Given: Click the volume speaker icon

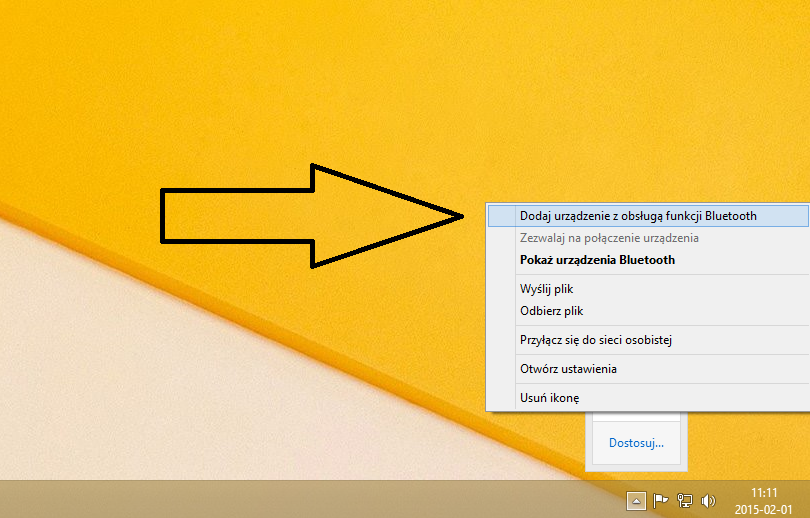Looking at the screenshot, I should 709,501.
